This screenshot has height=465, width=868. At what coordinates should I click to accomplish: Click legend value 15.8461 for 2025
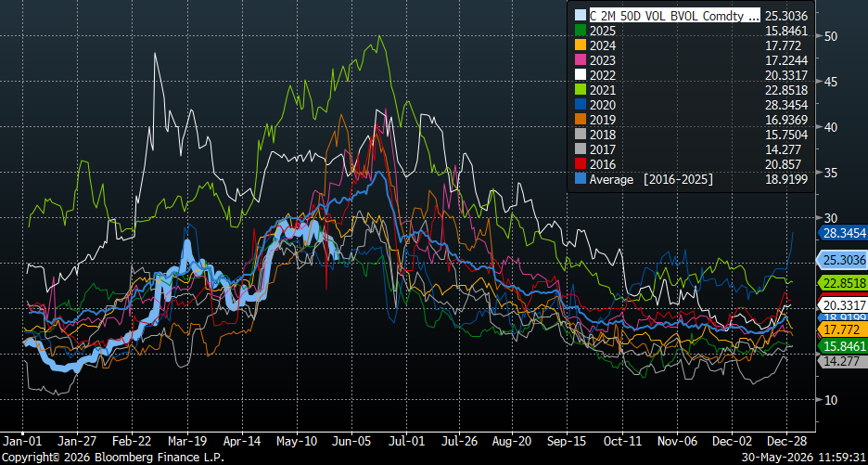coord(785,31)
